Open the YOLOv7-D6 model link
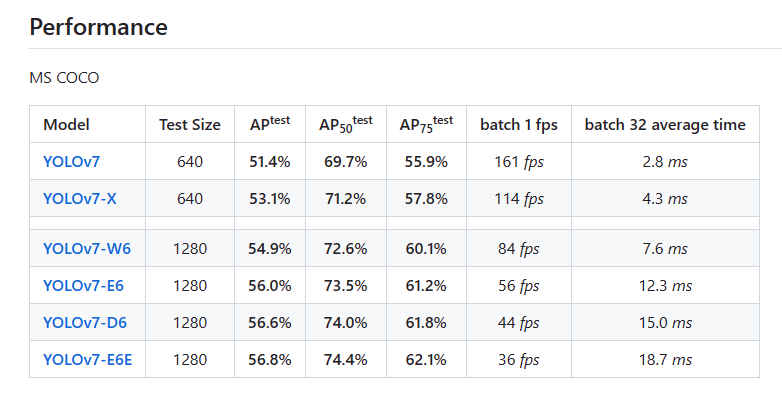Screen dimensions: 782x396 [85, 322]
